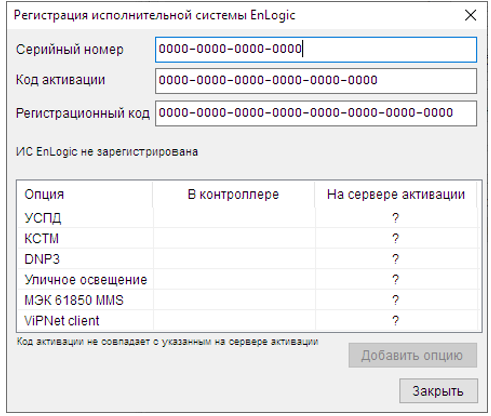The height and width of the screenshot is (416, 491).
Task: Select the УСПД option row
Action: (248, 218)
